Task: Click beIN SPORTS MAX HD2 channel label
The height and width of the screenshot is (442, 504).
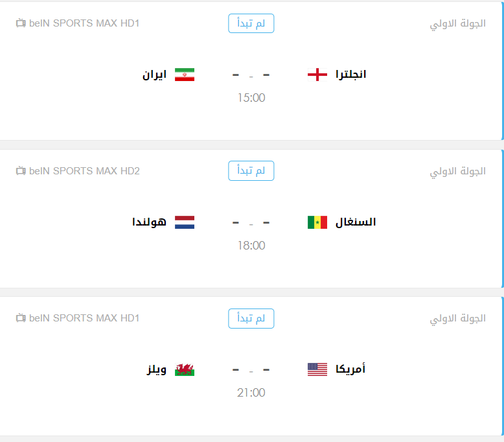Action: (x=84, y=171)
